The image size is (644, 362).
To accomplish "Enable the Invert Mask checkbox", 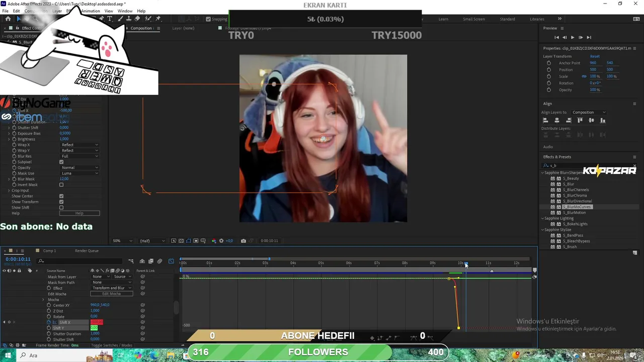I will coord(61,185).
